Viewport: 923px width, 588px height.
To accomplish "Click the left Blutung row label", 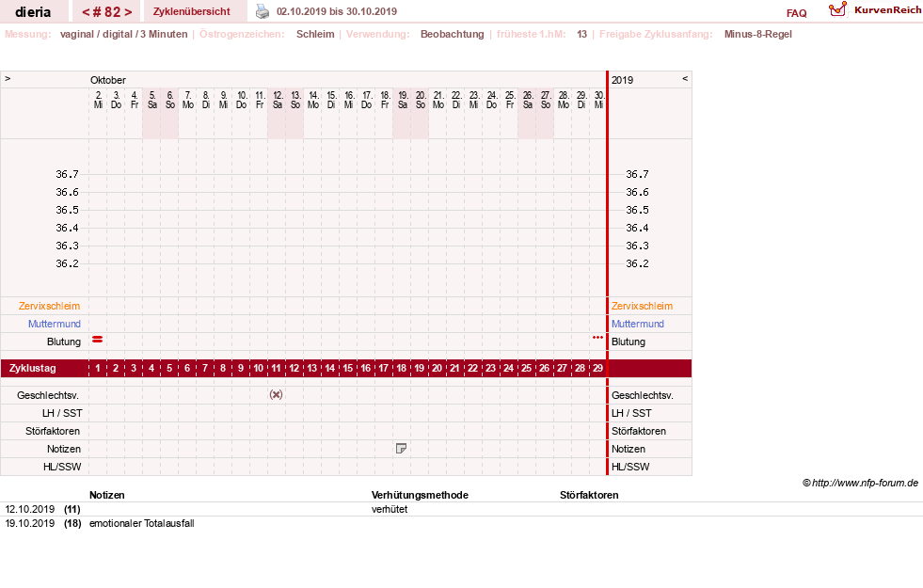I will point(64,342).
